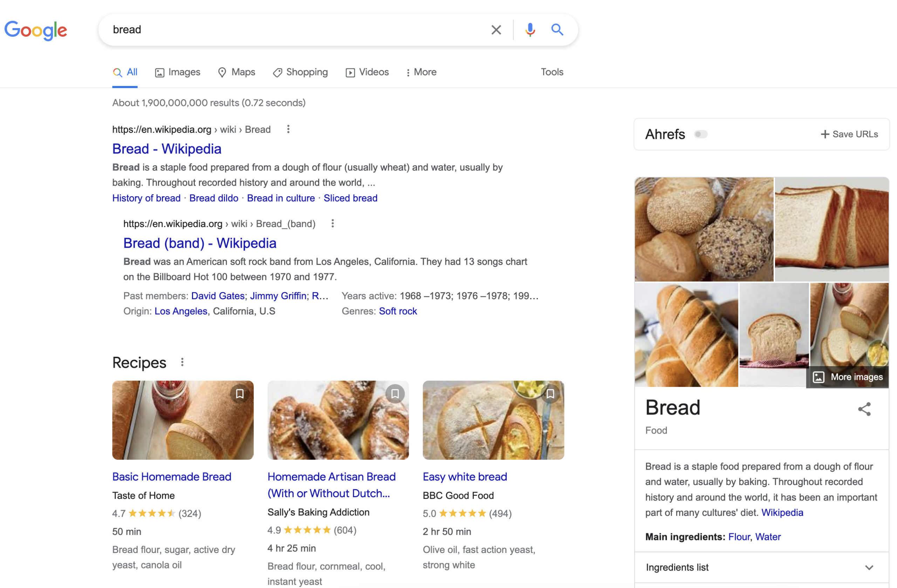897x588 pixels.
Task: Open the three-dot menu for Bread - Wikipedia
Action: (x=288, y=129)
